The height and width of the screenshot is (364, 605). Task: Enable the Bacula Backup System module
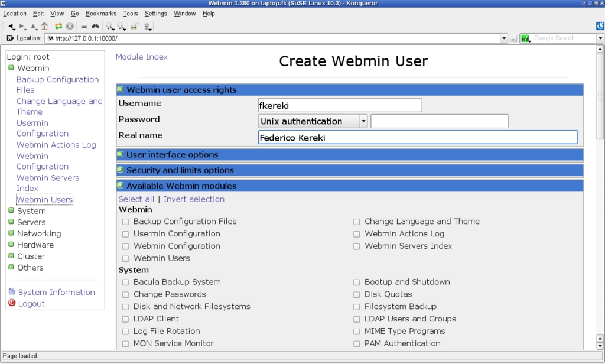pyautogui.click(x=125, y=282)
